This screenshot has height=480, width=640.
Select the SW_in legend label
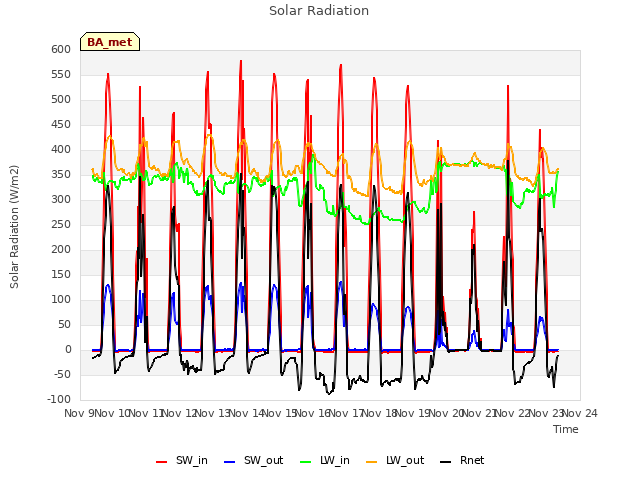(x=192, y=460)
